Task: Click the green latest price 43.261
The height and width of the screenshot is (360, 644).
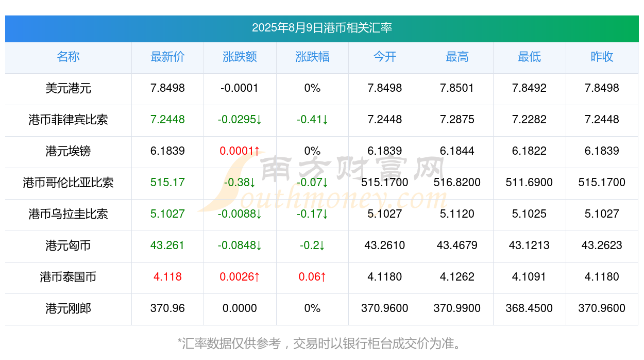Action: 167,246
